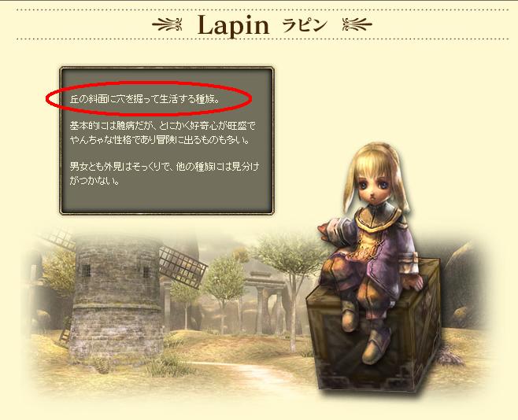Click the line starting やんちゃな性格であり
This screenshot has height=420, width=518.
coord(159,140)
